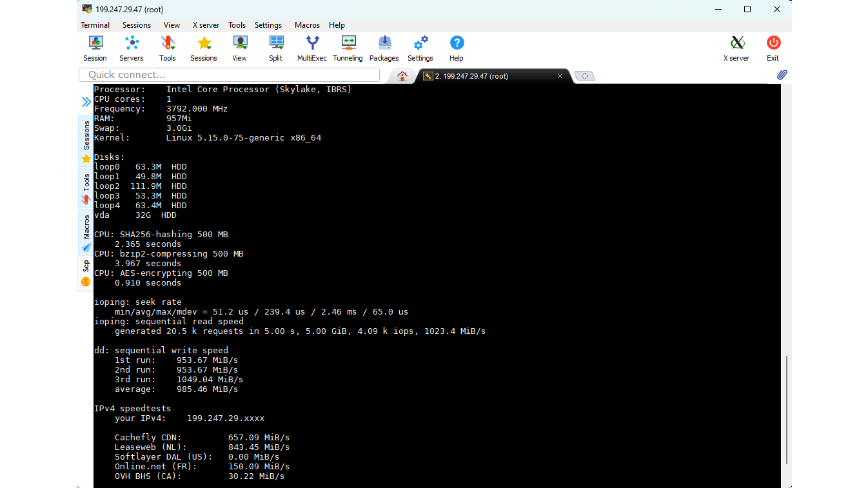Click the OVH BHS (CA) speed result

pyautogui.click(x=200, y=476)
